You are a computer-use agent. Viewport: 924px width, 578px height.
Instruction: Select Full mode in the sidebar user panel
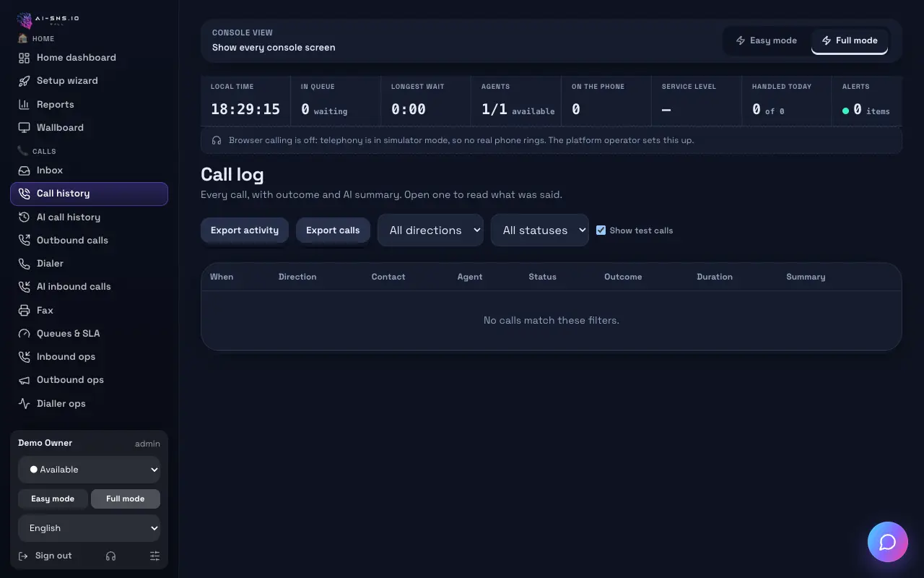coord(126,499)
